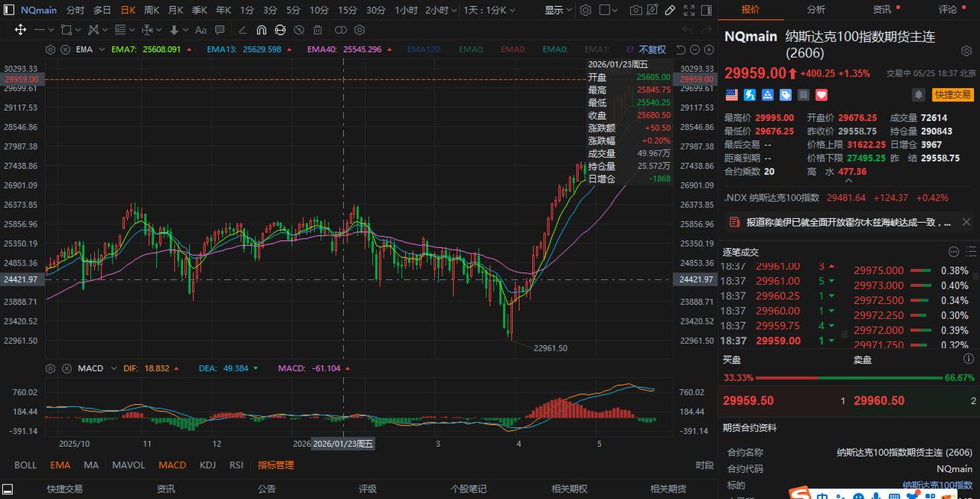Open the 报道称美伊 news headline
This screenshot has height=499, width=980.
(x=848, y=222)
